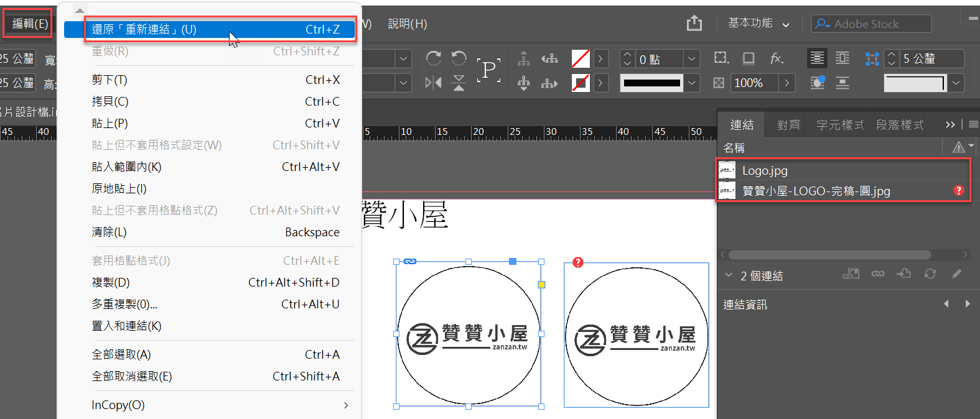This screenshot has height=419, width=980.
Task: Open the stroke weight dropdown showing 0 點
Action: (692, 58)
